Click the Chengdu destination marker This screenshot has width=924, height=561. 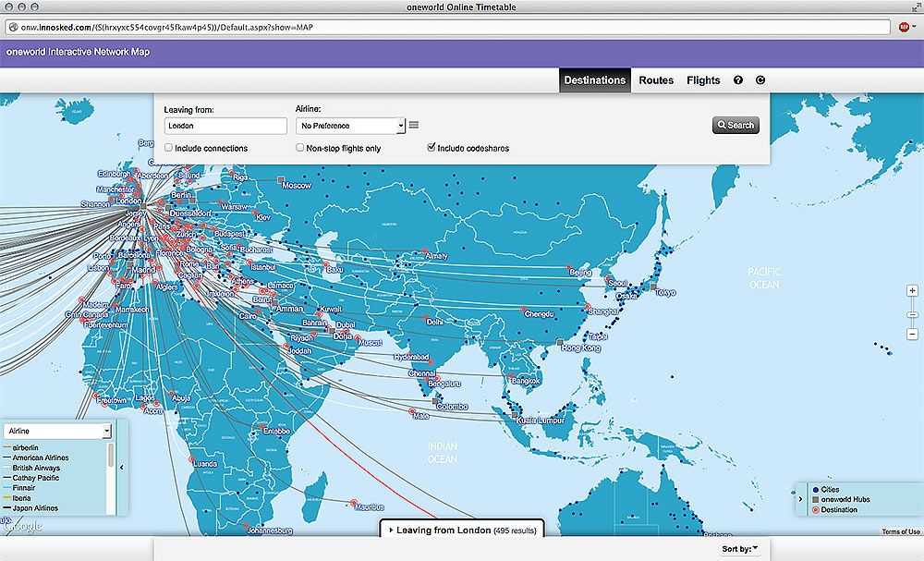pyautogui.click(x=523, y=309)
